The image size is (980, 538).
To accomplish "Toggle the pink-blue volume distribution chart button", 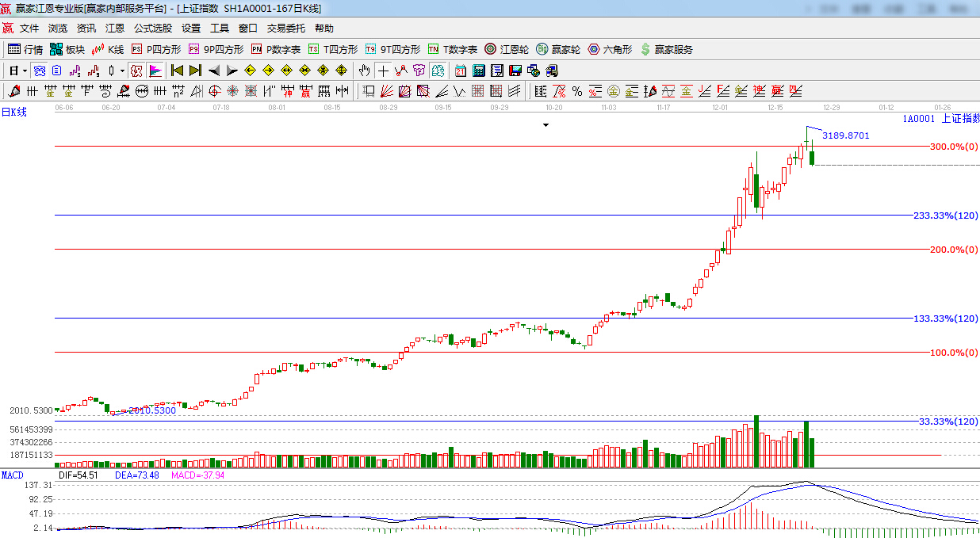I will click(155, 71).
